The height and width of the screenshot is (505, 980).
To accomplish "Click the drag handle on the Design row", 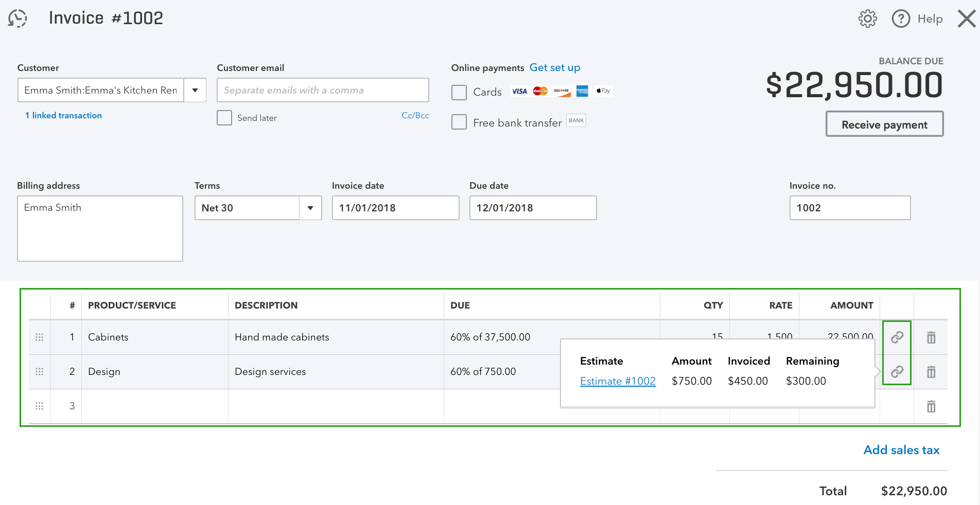I will click(x=39, y=371).
